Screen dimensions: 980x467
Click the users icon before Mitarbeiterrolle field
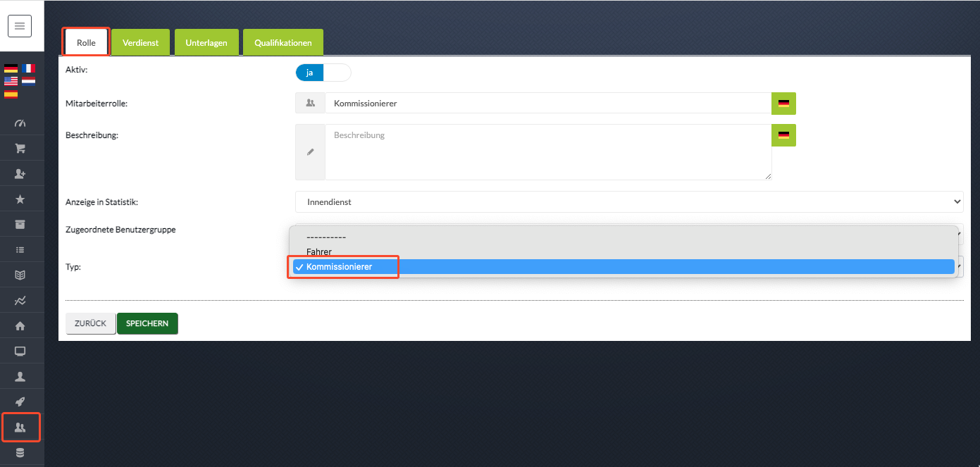click(x=310, y=104)
